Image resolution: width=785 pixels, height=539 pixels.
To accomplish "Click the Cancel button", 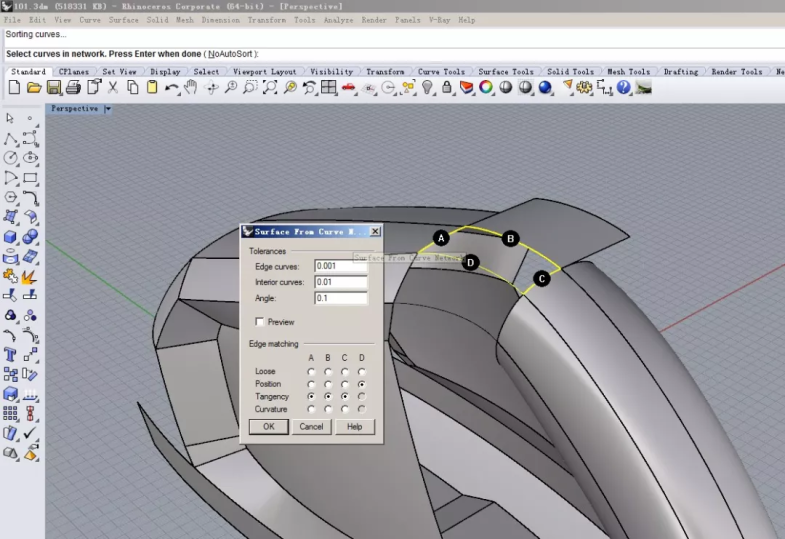I will point(311,427).
